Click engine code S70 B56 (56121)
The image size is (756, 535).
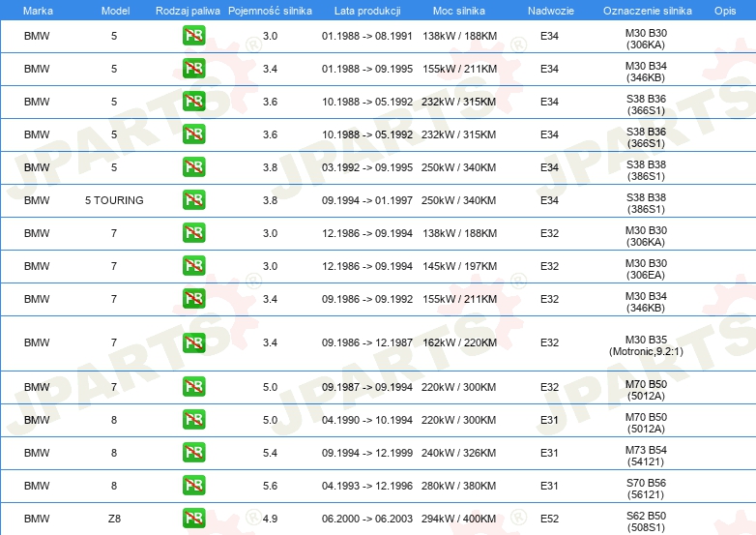pos(646,489)
